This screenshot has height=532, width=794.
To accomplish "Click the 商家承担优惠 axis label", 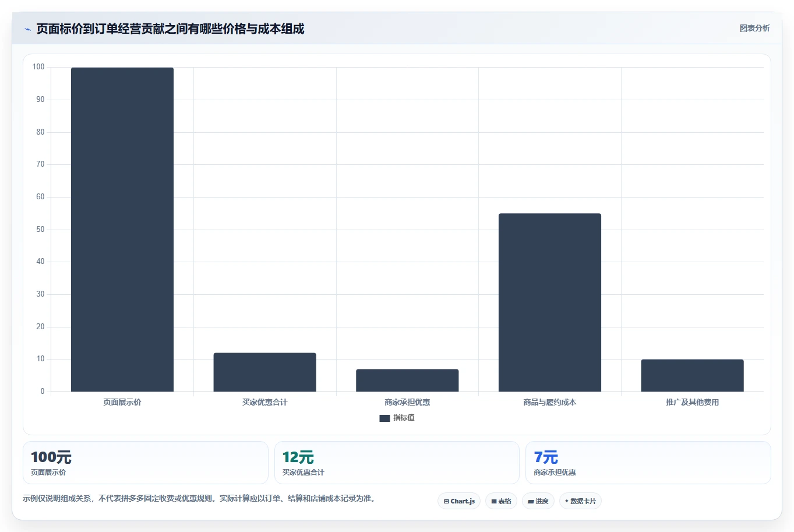I will [x=407, y=402].
